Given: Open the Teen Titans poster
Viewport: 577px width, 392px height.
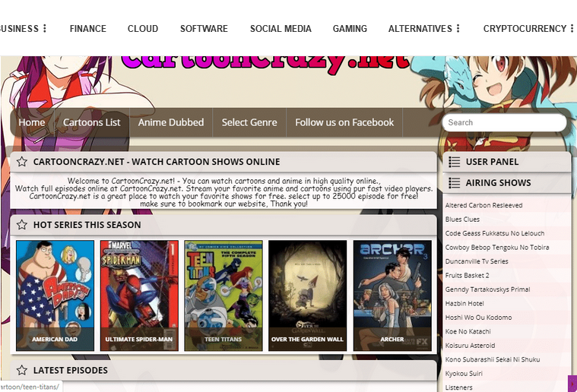Looking at the screenshot, I should (x=224, y=296).
